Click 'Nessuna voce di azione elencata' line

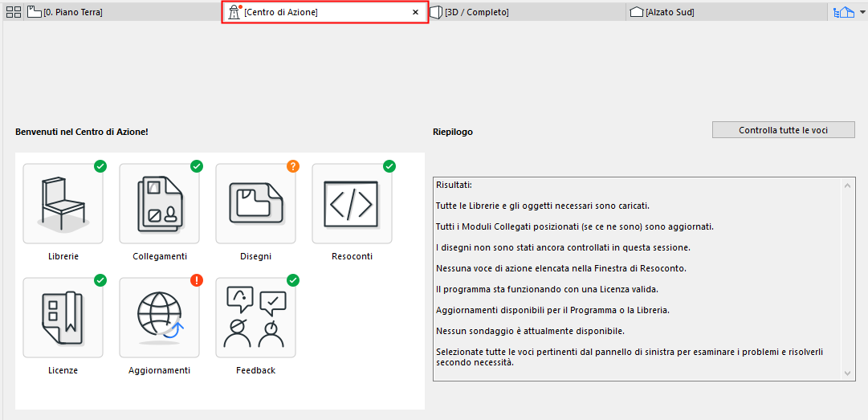pos(561,268)
